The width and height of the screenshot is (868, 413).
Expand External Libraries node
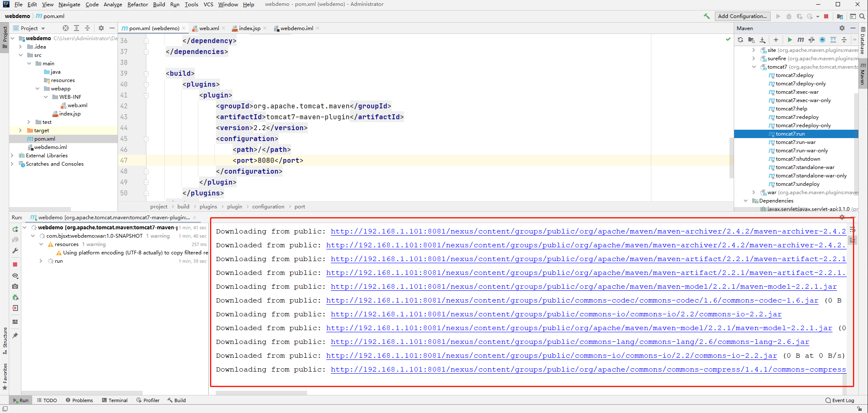[x=12, y=156]
